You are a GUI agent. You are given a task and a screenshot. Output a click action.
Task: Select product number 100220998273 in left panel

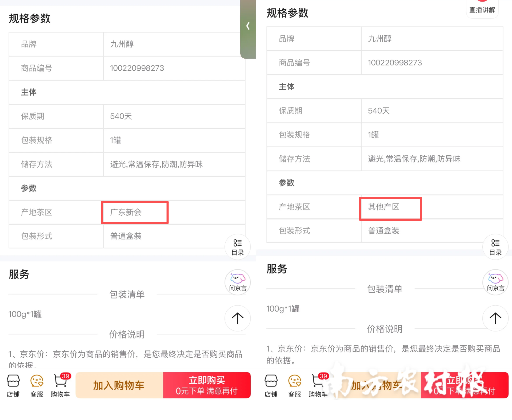[x=137, y=68]
